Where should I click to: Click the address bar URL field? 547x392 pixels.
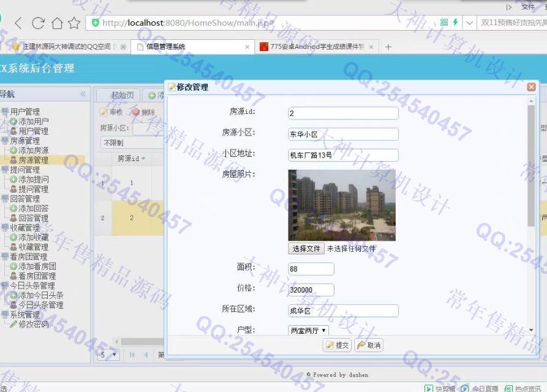(x=262, y=23)
